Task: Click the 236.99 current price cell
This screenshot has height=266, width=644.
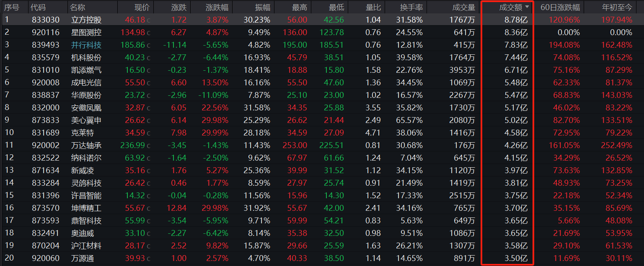Action: click(x=132, y=145)
